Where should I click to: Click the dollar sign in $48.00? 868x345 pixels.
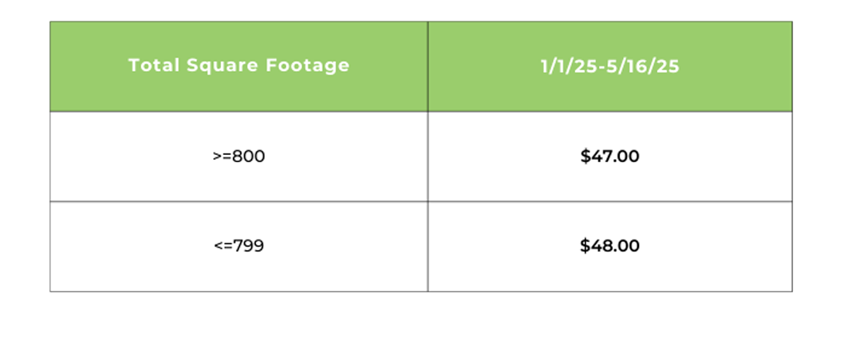[585, 246]
